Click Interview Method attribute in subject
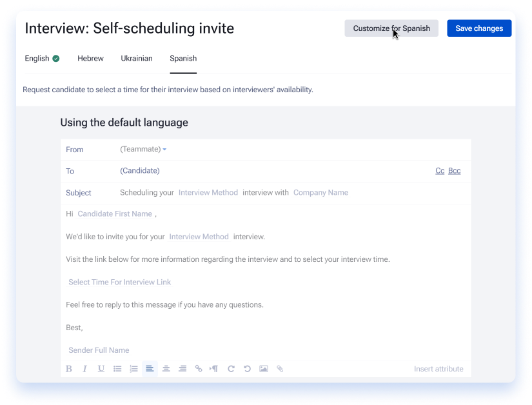Image resolution: width=532 pixels, height=405 pixels. tap(208, 193)
